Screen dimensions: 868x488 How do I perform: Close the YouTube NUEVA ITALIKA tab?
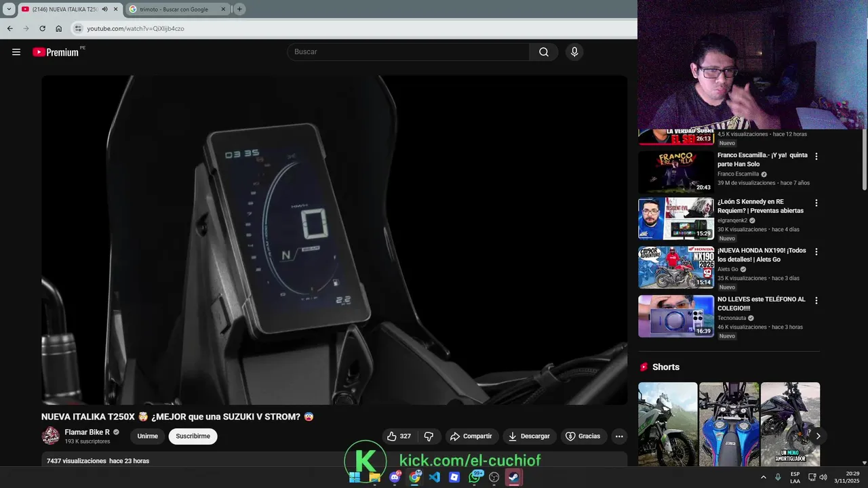pos(115,9)
